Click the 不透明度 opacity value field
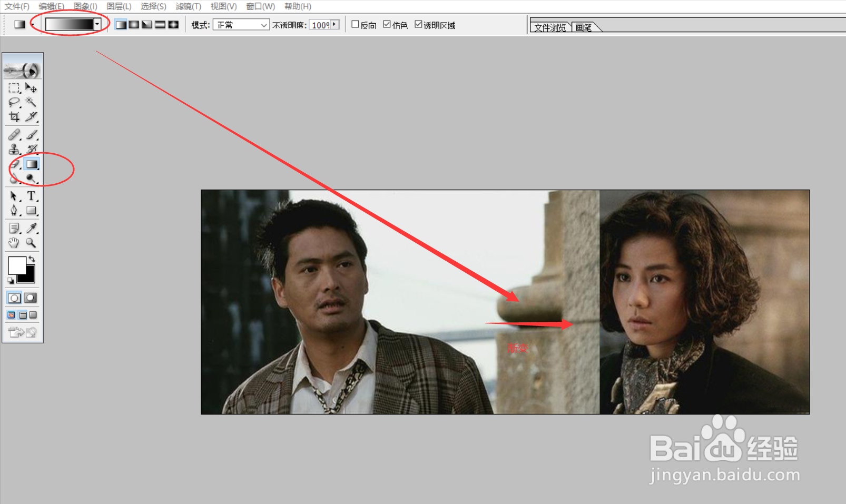 click(x=320, y=25)
